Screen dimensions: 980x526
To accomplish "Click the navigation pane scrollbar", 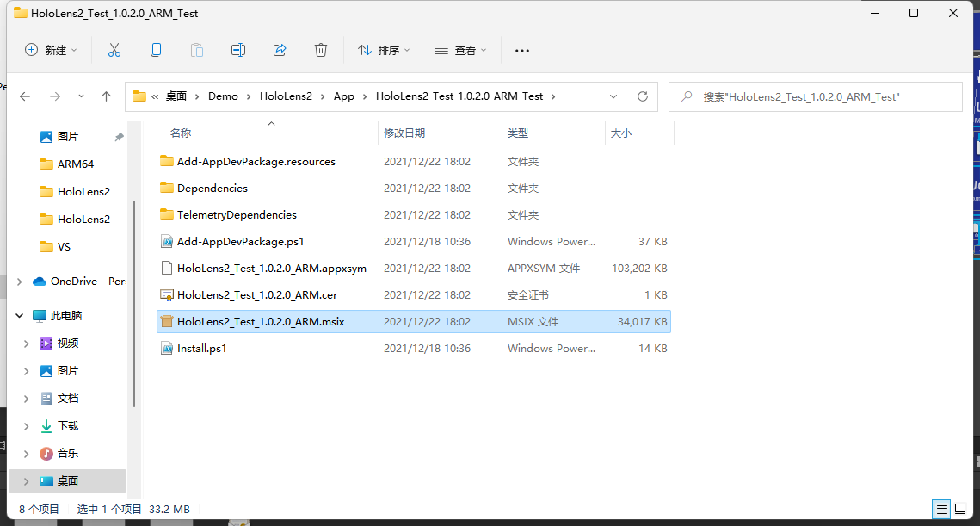I will [133, 304].
